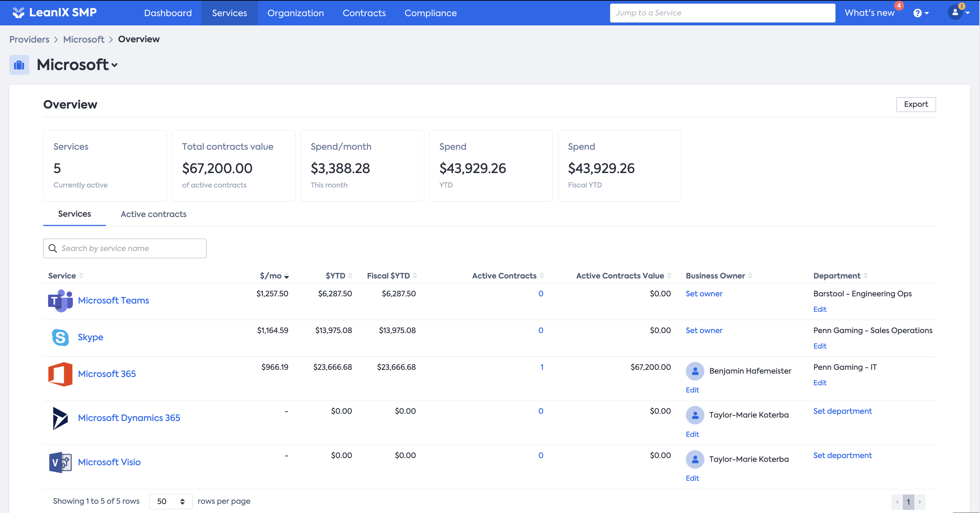Image resolution: width=980 pixels, height=513 pixels.
Task: Click the Microsoft Teams logo icon
Action: [x=60, y=300]
